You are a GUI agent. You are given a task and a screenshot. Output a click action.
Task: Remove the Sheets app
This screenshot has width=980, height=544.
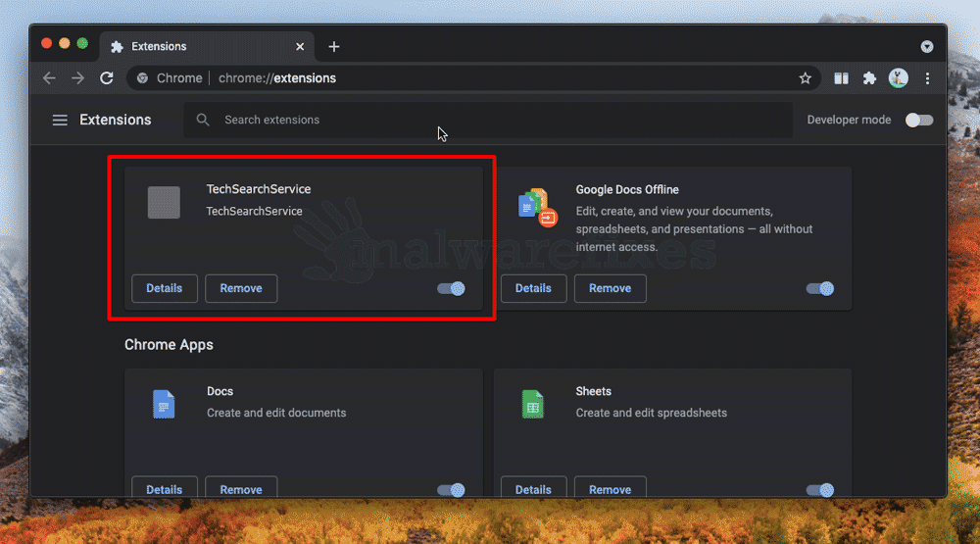(x=610, y=488)
